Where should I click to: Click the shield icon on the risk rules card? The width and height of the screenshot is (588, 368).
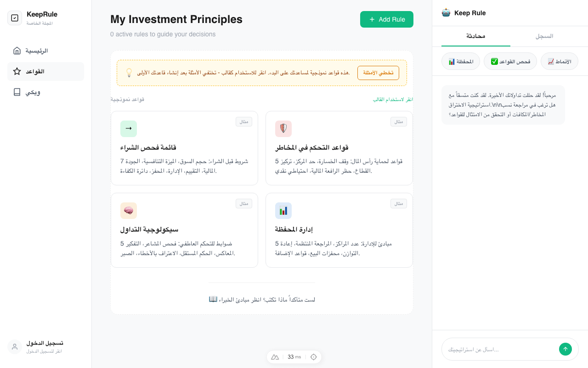283,129
